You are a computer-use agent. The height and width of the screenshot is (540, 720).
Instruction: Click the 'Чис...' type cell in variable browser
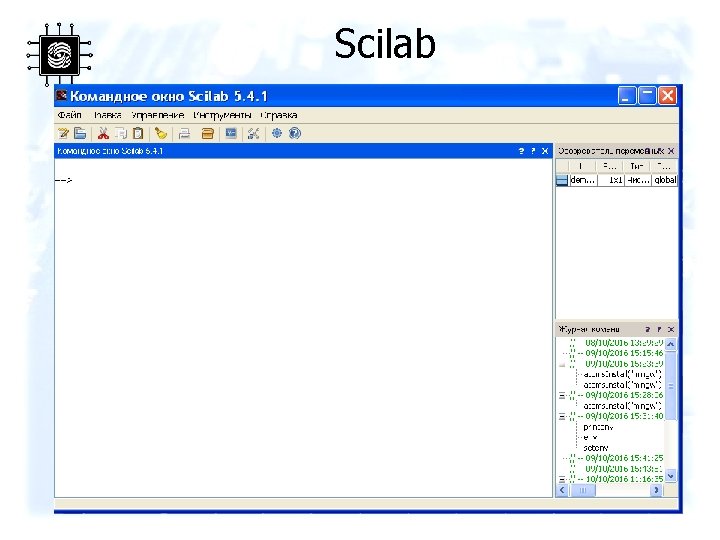click(x=638, y=180)
